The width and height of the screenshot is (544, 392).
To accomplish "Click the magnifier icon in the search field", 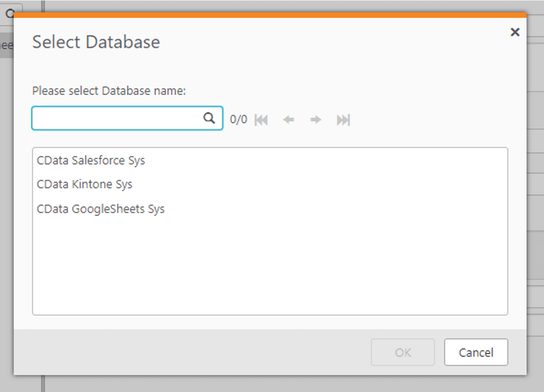I will point(209,118).
